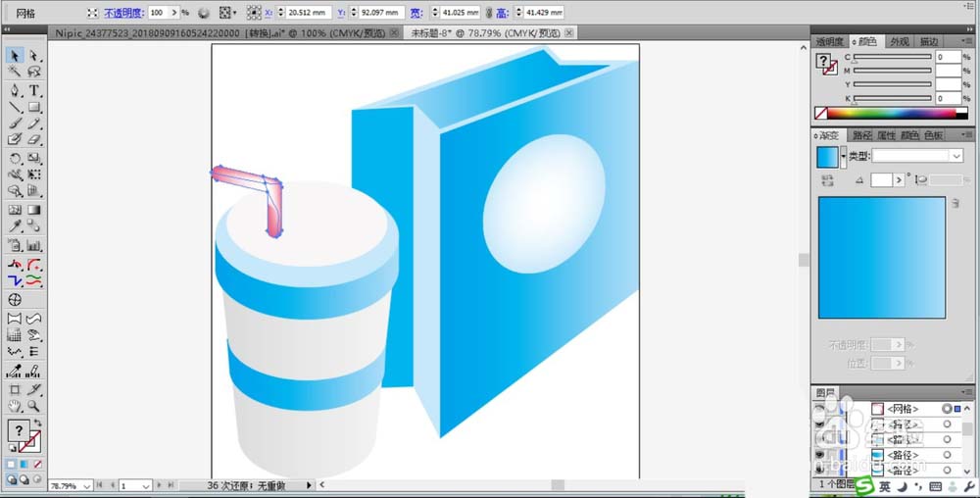The height and width of the screenshot is (498, 980).
Task: Open the gradient 类型 combo box
Action: [x=917, y=156]
